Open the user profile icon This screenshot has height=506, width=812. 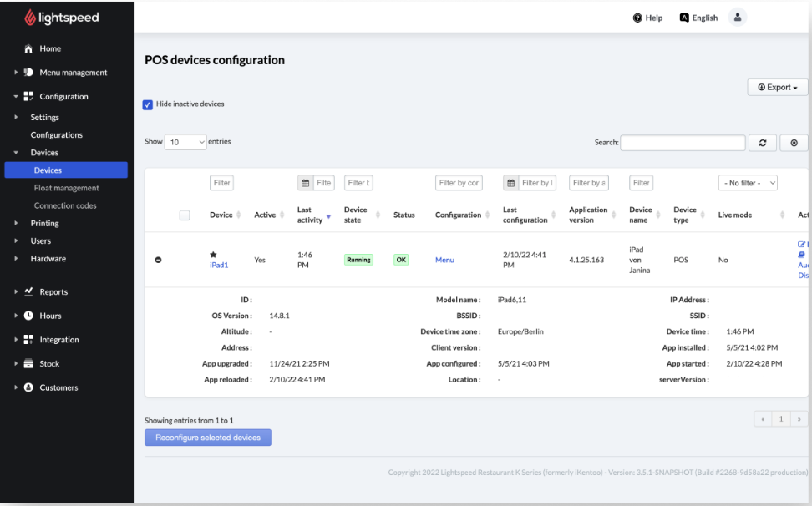(x=736, y=18)
